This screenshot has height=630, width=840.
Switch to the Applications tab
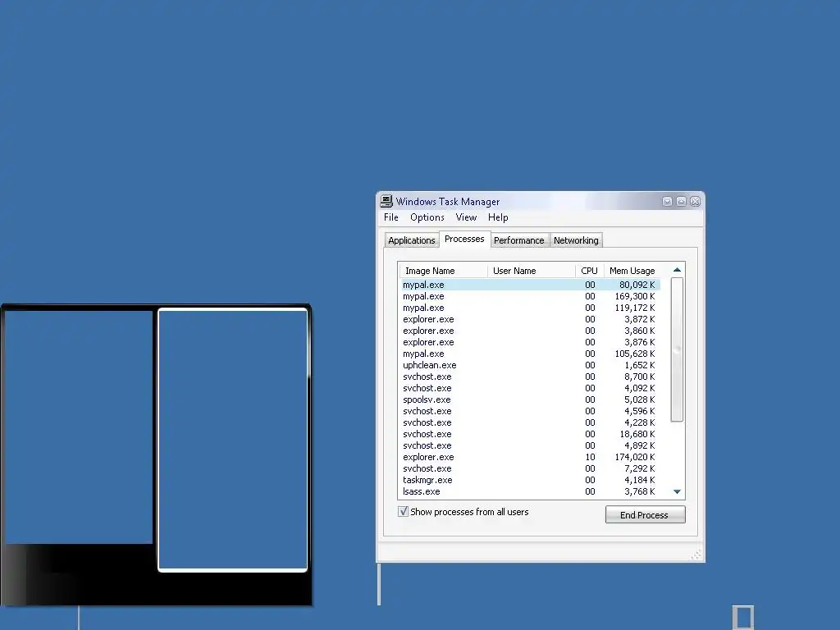point(412,240)
